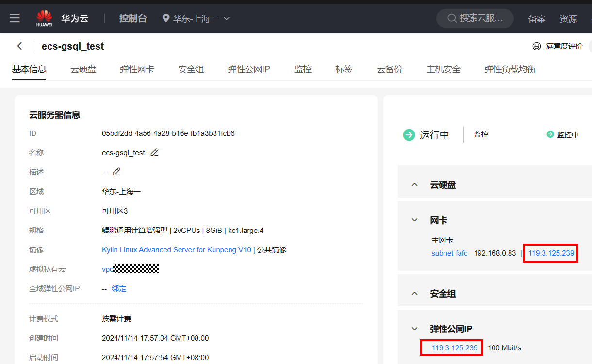The height and width of the screenshot is (364, 592).
Task: Open the 云备份 tab
Action: coord(390,69)
